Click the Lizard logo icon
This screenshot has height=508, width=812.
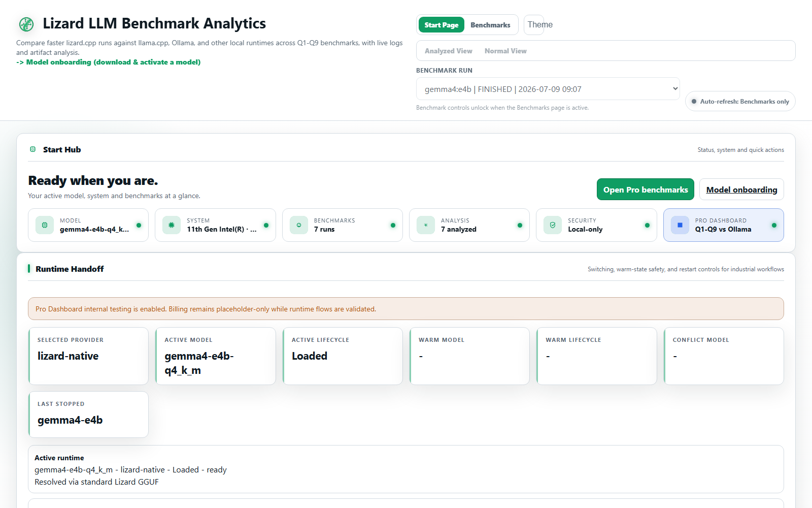[26, 24]
